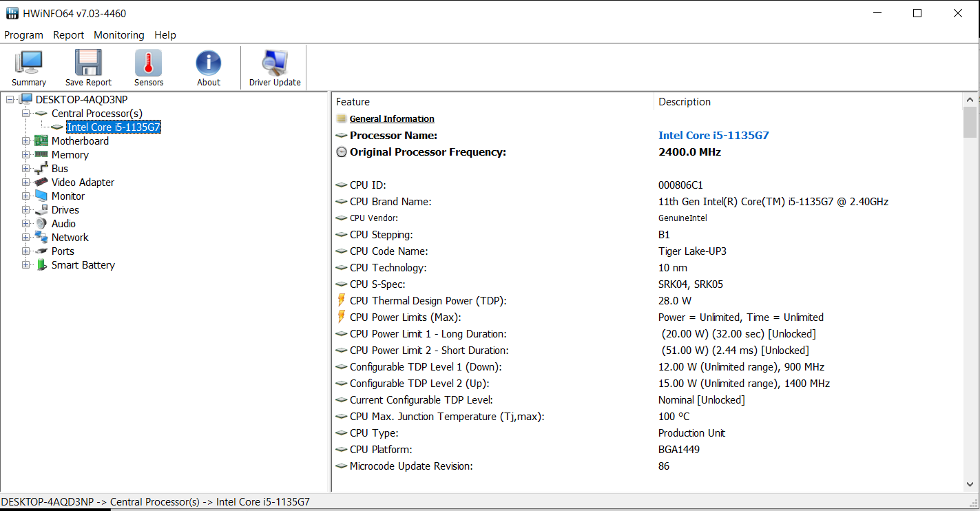Open the Program menu
Image resolution: width=980 pixels, height=511 pixels.
pos(23,35)
